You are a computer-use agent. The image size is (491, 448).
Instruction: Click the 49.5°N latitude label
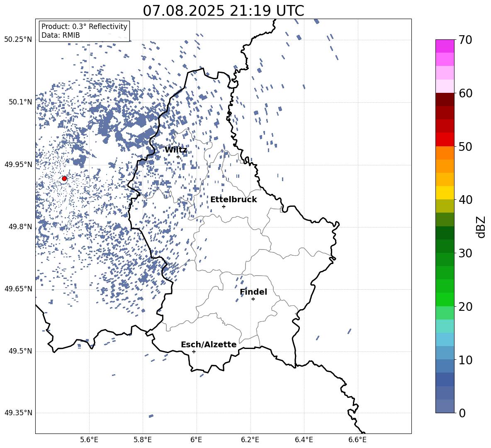20,351
